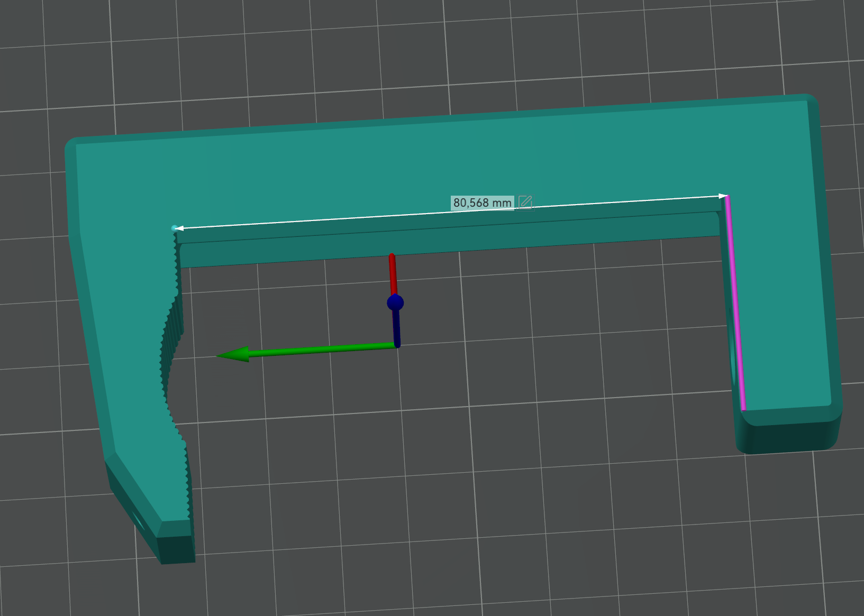Click the cyan measurement start point
864x616 pixels.
175,228
